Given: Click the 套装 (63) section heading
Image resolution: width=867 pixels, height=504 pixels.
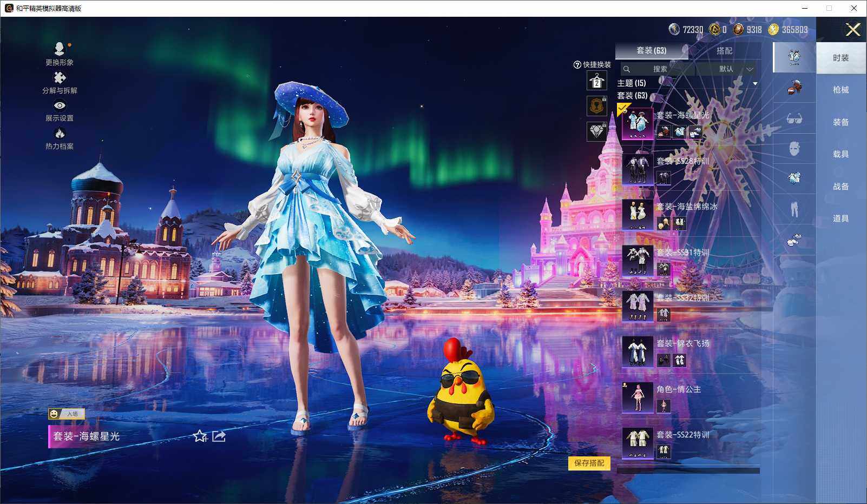Looking at the screenshot, I should click(x=632, y=96).
